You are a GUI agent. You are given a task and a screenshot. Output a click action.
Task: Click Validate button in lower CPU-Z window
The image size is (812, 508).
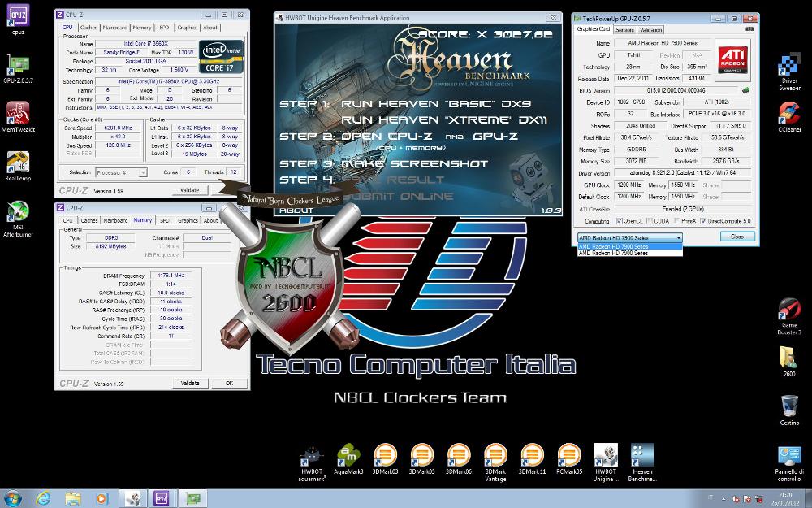(190, 383)
